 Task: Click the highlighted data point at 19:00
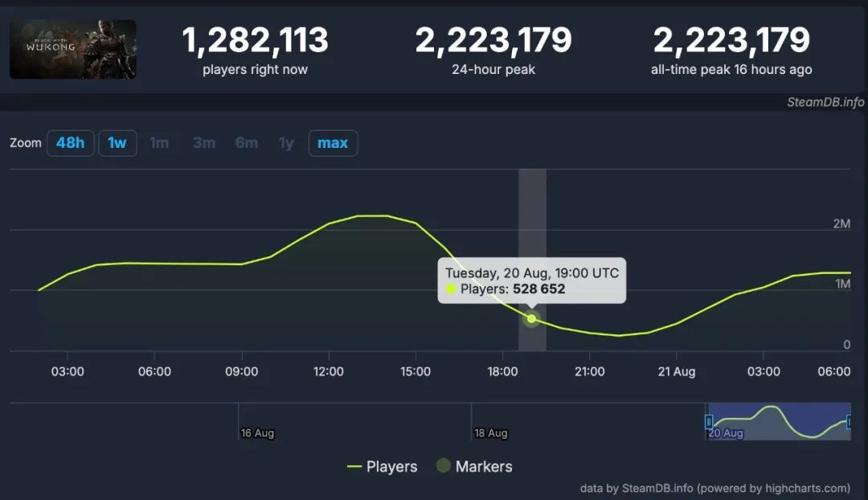point(531,318)
